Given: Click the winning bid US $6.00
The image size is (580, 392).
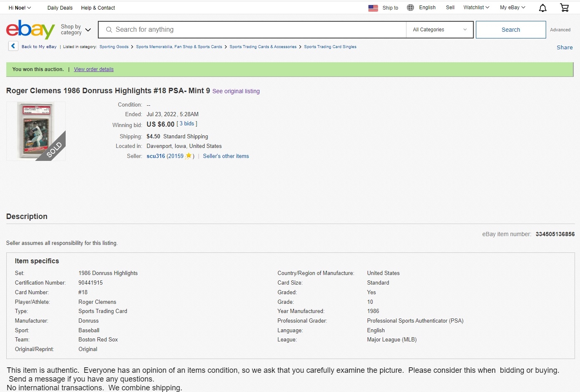Looking at the screenshot, I should [161, 124].
